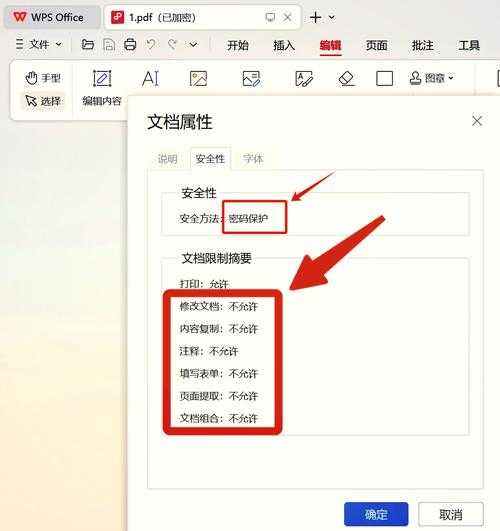Select the 安全性 tab in dialog
Viewport: 500px width, 531px height.
[x=210, y=158]
